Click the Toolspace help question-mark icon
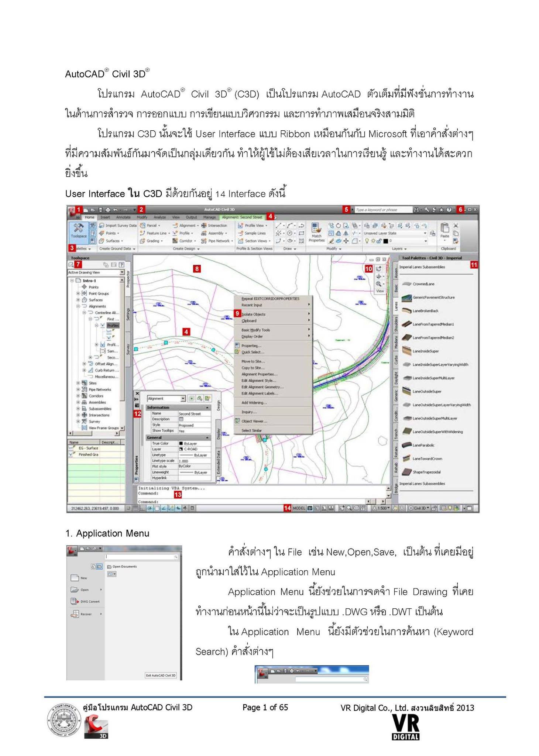Viewport: 539px width, 756px height. pos(122,264)
